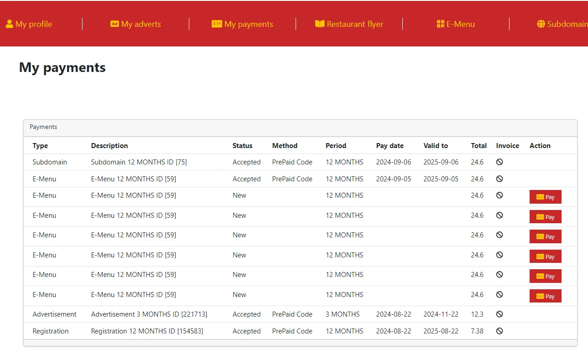Click the globe icon beside Subdomain
This screenshot has height=364, width=588.
tap(541, 24)
